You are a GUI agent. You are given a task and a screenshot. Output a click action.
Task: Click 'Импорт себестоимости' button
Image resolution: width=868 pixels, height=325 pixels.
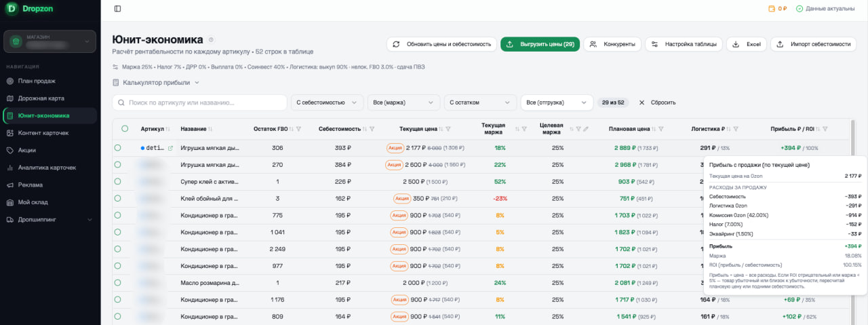tap(813, 44)
